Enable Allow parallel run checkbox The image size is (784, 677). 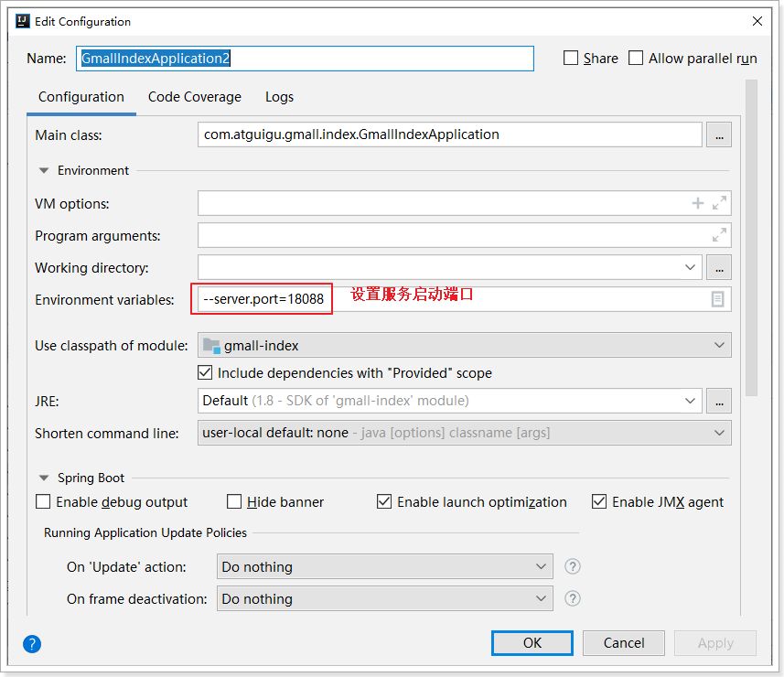tap(636, 58)
